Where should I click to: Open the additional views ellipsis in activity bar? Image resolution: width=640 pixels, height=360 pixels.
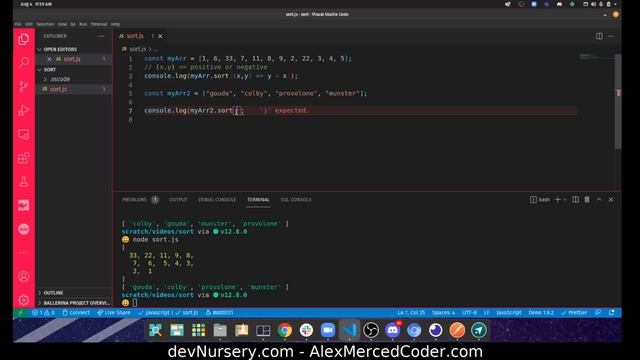[x=24, y=253]
